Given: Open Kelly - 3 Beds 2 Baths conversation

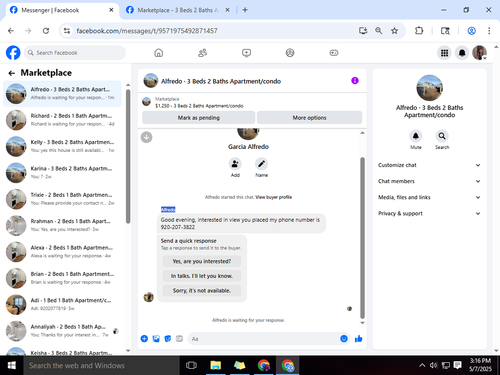Looking at the screenshot, I should click(x=62, y=146).
